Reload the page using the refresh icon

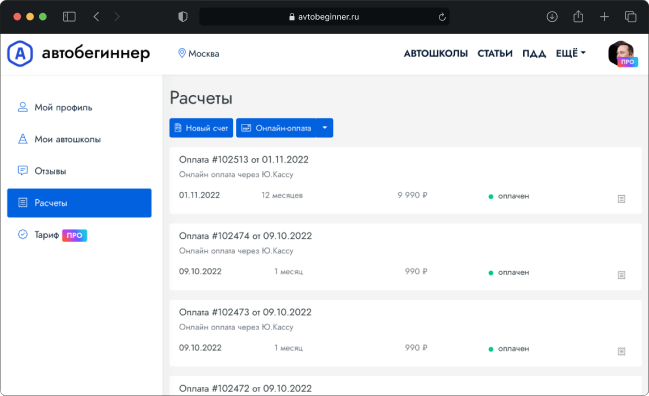(x=442, y=17)
